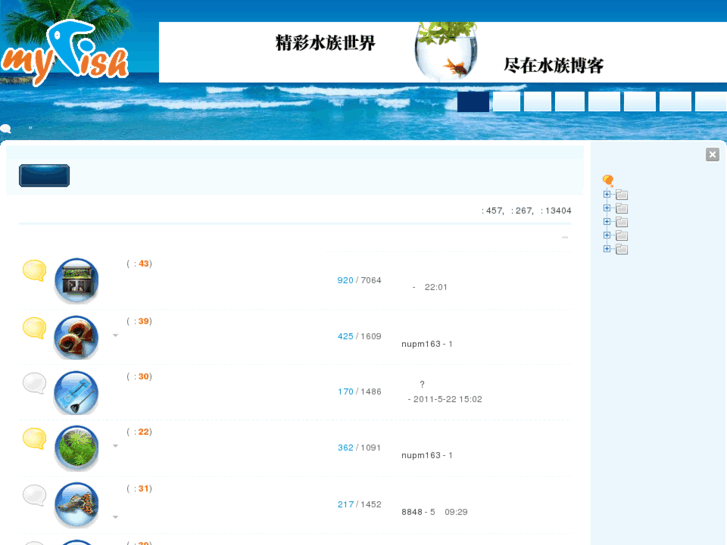
Task: Expand the third plus node in the sidebar tree
Action: [607, 221]
